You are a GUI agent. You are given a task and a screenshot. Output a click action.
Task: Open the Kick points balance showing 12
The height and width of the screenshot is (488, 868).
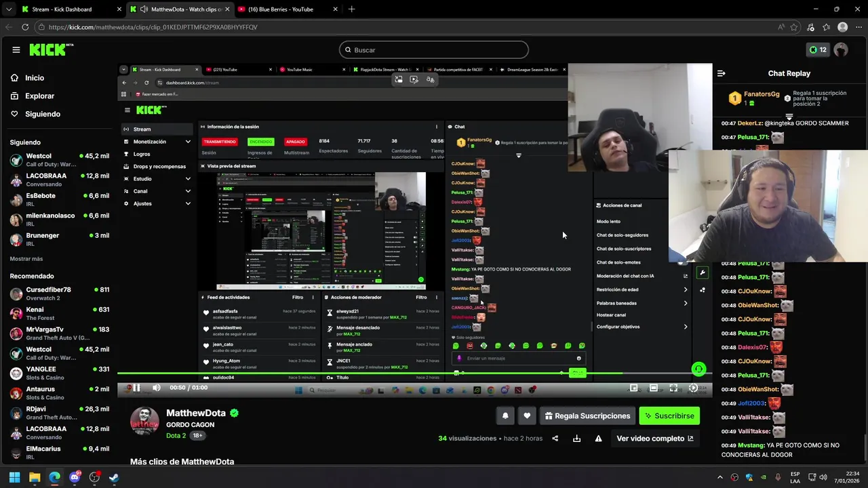(x=817, y=49)
